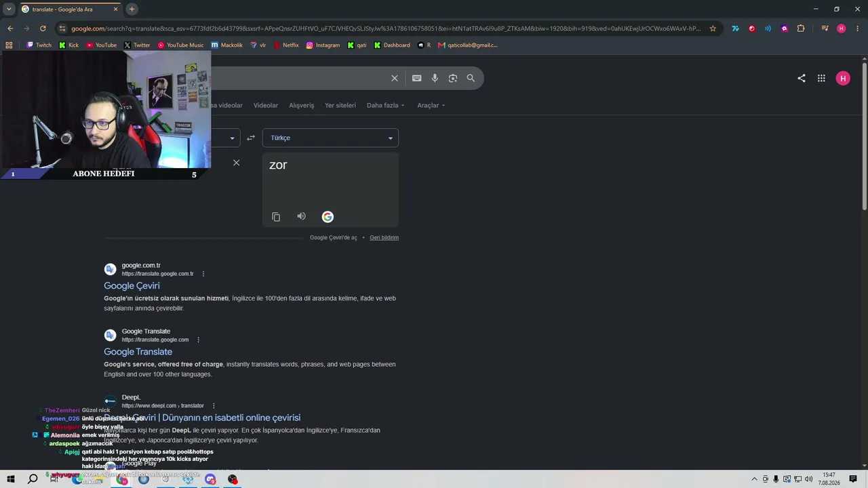Screen dimensions: 868x488
Task: Click the magnifier search button
Action: [471, 78]
